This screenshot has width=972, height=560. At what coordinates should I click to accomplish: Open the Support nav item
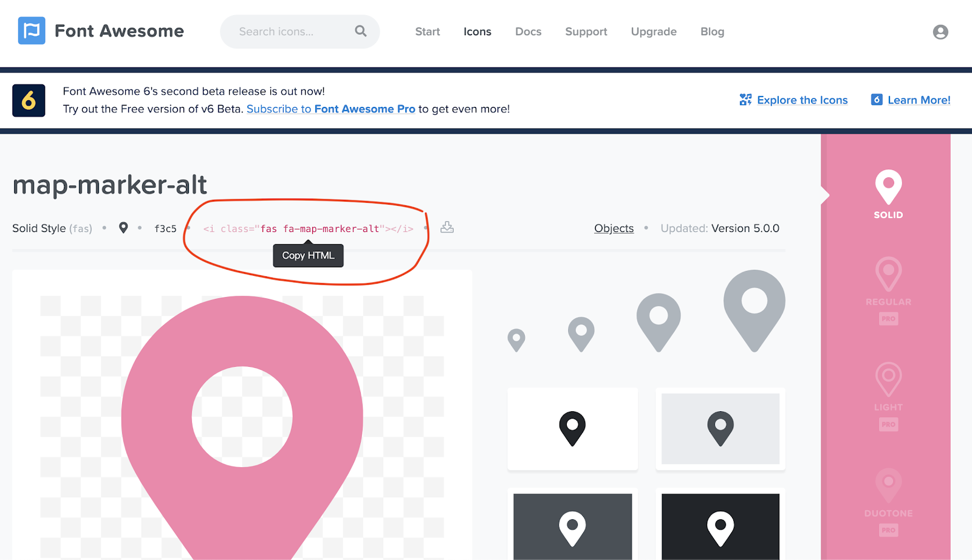586,32
